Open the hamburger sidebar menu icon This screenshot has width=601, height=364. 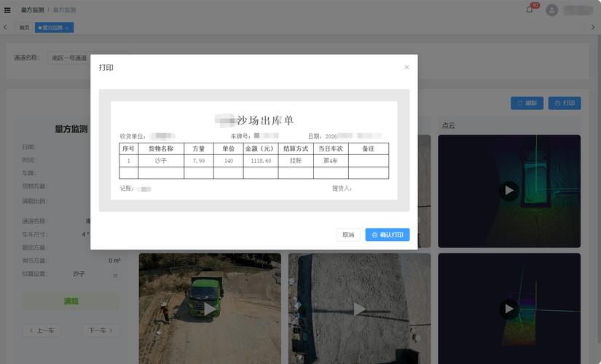[x=7, y=10]
